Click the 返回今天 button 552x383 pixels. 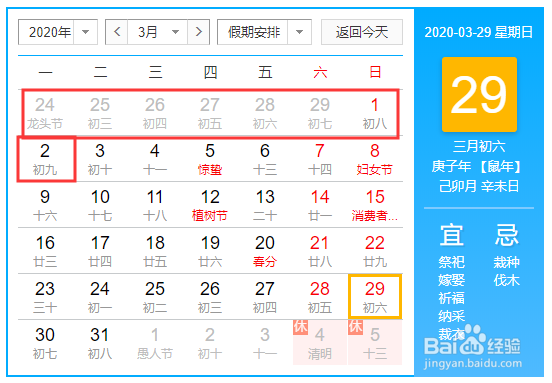coord(362,32)
